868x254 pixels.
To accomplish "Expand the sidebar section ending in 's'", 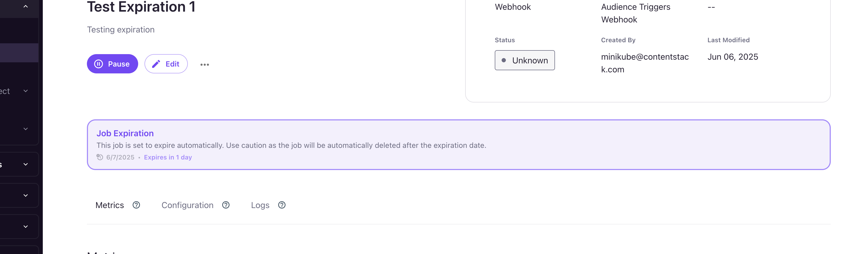I will click(x=26, y=164).
